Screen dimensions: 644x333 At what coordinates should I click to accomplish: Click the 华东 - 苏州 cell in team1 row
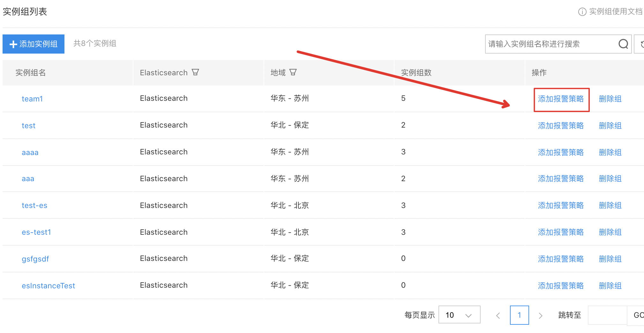pos(290,98)
